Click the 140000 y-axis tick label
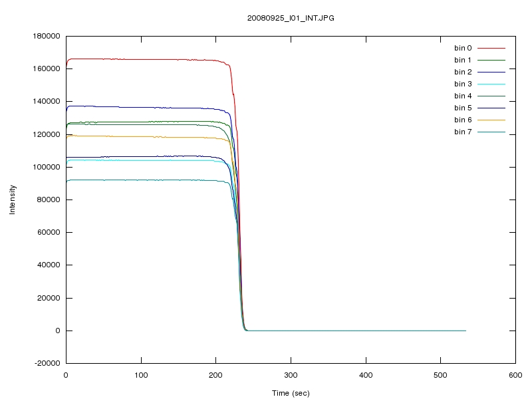Viewport: 532px width, 399px height. pyautogui.click(x=47, y=102)
